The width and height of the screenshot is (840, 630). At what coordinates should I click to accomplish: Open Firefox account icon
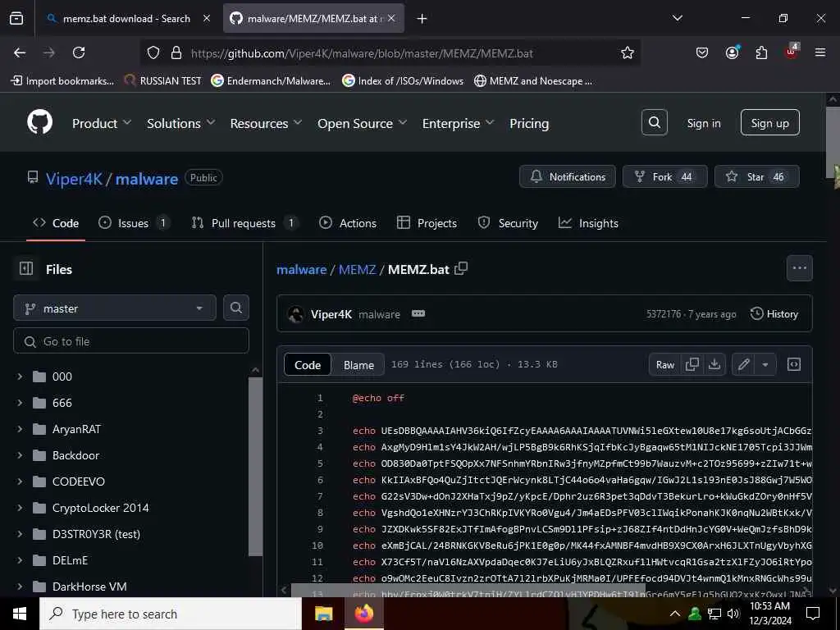tap(732, 52)
